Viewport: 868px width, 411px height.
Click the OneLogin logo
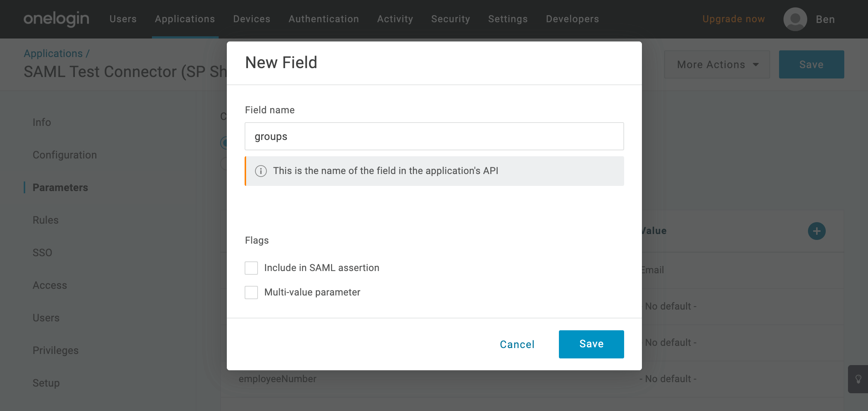click(56, 19)
